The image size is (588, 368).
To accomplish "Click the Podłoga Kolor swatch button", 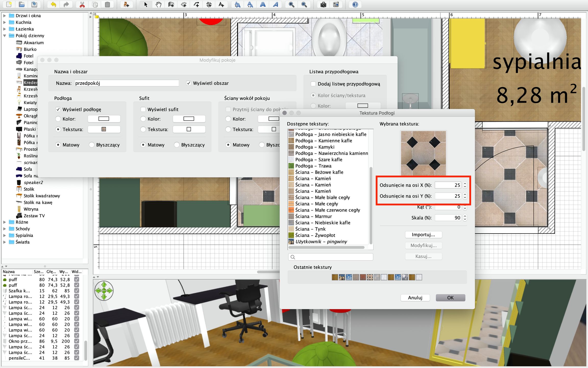I will [104, 119].
